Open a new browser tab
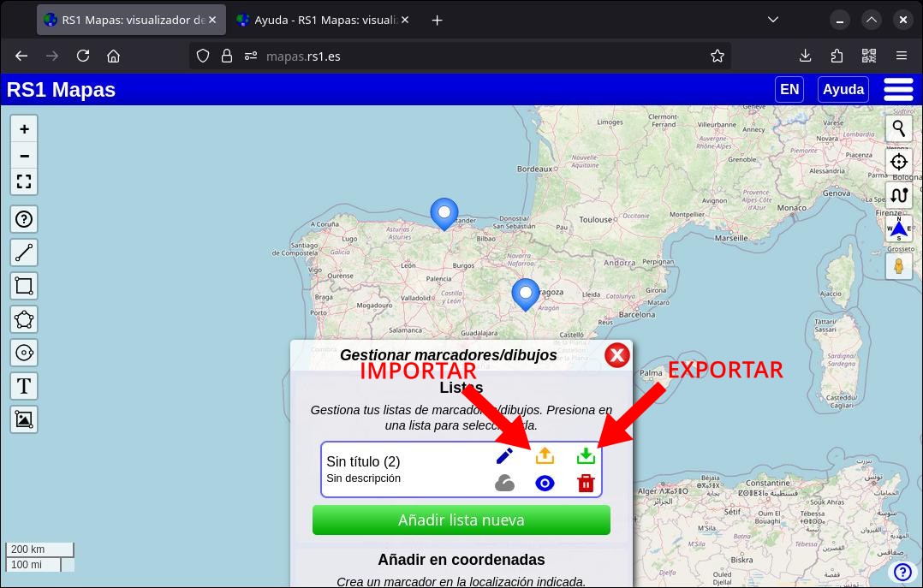The height and width of the screenshot is (588, 923). (437, 21)
